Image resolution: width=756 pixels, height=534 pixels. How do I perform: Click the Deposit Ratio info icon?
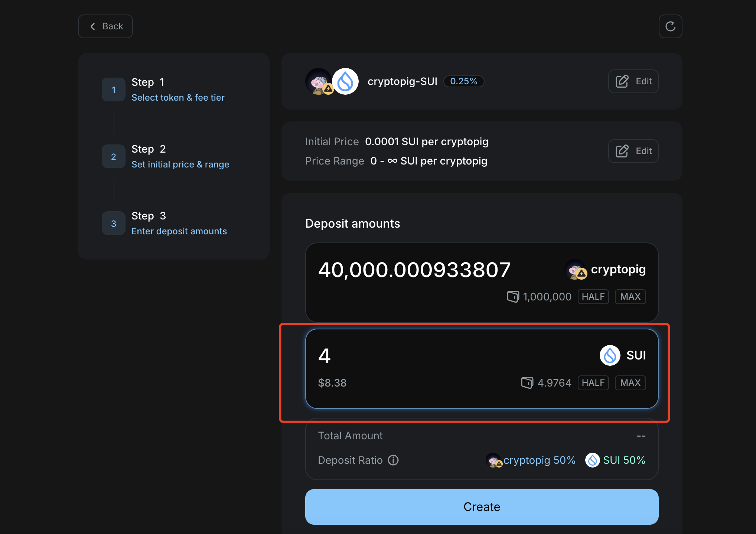(393, 460)
